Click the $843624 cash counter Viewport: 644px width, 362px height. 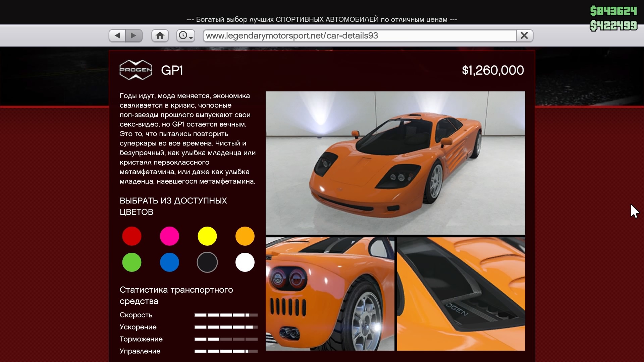tap(613, 11)
